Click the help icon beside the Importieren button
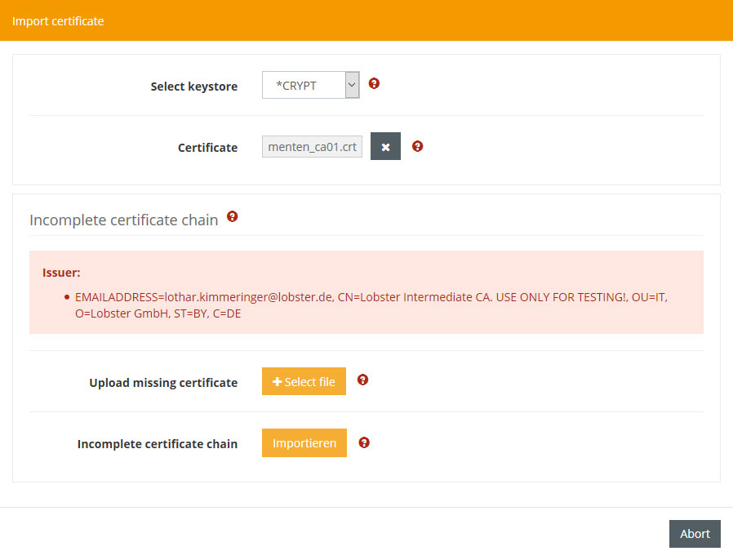Image resolution: width=733 pixels, height=560 pixels. (364, 442)
